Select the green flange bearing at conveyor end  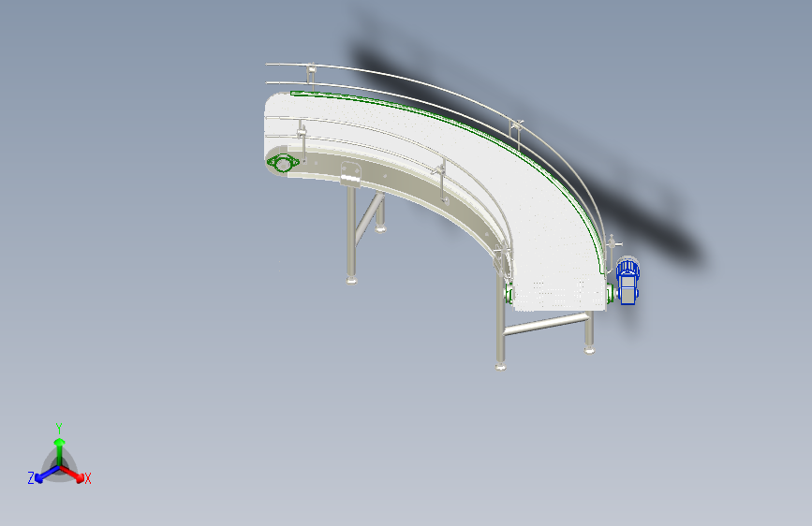point(283,164)
